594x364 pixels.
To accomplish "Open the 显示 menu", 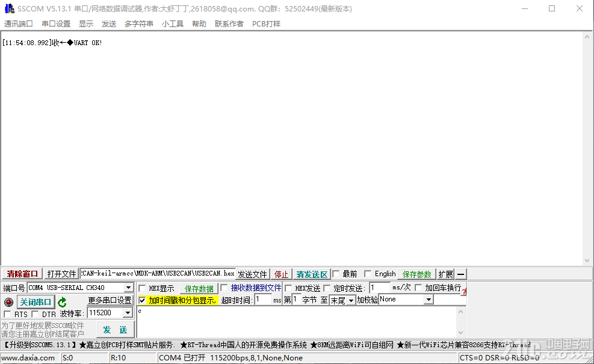I will pyautogui.click(x=86, y=24).
